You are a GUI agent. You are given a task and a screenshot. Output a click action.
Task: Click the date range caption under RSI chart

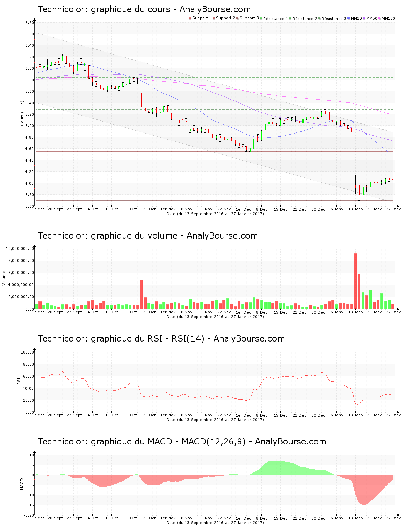215,420
